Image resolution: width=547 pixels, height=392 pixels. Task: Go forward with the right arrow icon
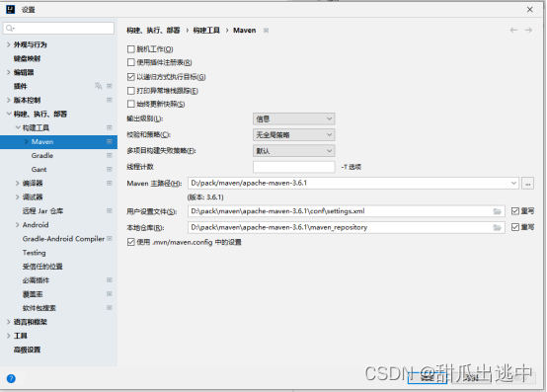point(528,30)
